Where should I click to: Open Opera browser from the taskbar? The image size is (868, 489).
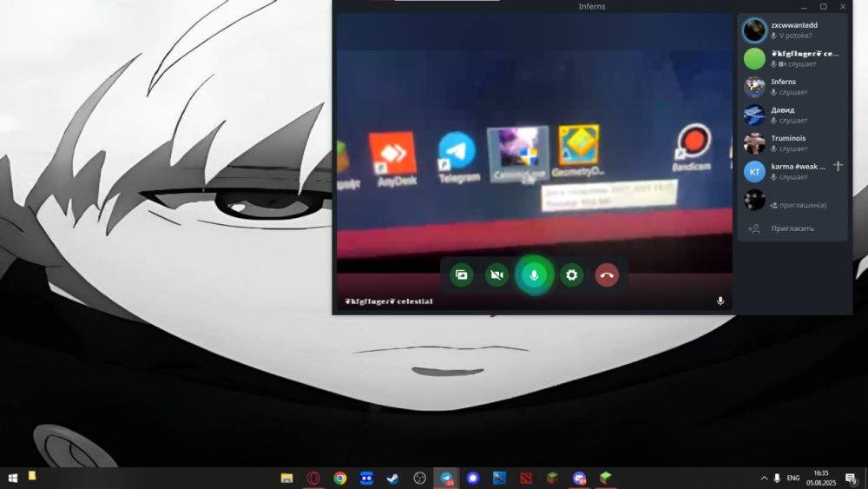313,478
